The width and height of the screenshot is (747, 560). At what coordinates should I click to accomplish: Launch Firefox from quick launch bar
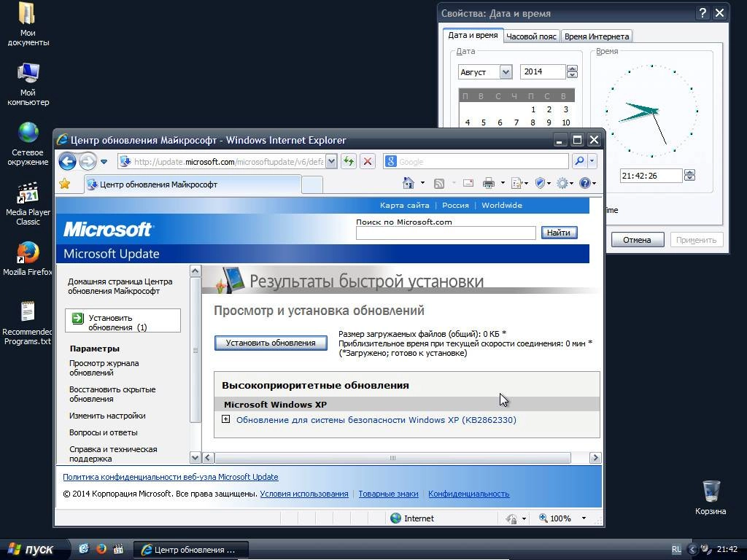click(101, 548)
